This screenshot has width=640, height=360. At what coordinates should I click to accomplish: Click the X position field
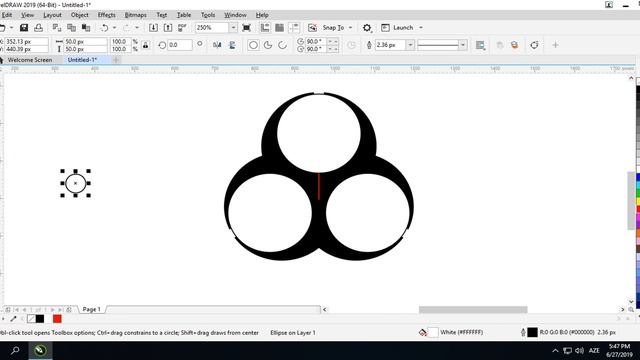(x=26, y=42)
